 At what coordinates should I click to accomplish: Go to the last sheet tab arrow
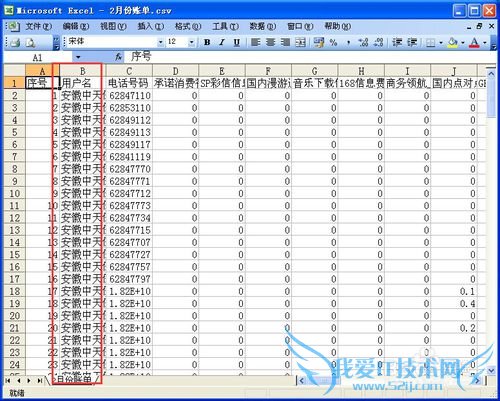pos(40,380)
